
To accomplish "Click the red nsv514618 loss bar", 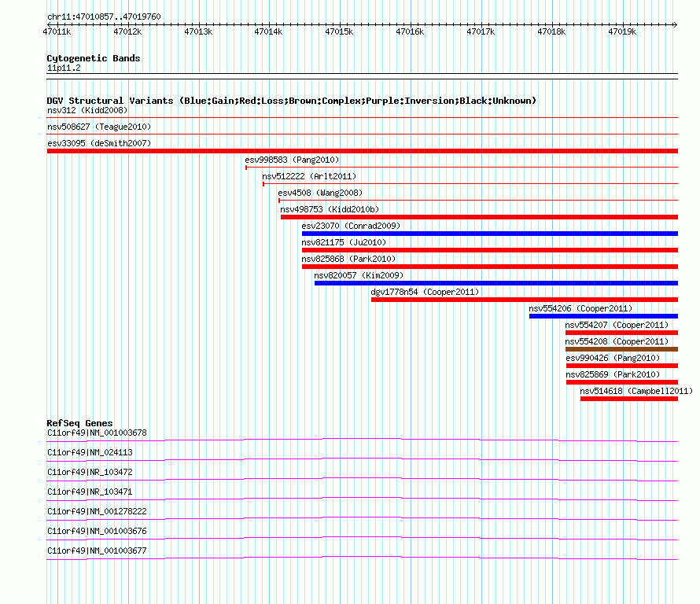I will pos(629,399).
